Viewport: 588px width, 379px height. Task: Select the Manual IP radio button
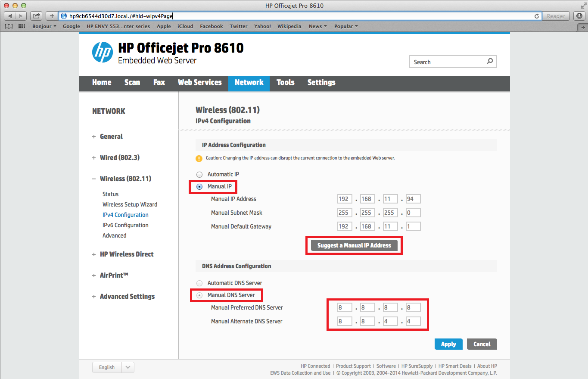pyautogui.click(x=199, y=187)
